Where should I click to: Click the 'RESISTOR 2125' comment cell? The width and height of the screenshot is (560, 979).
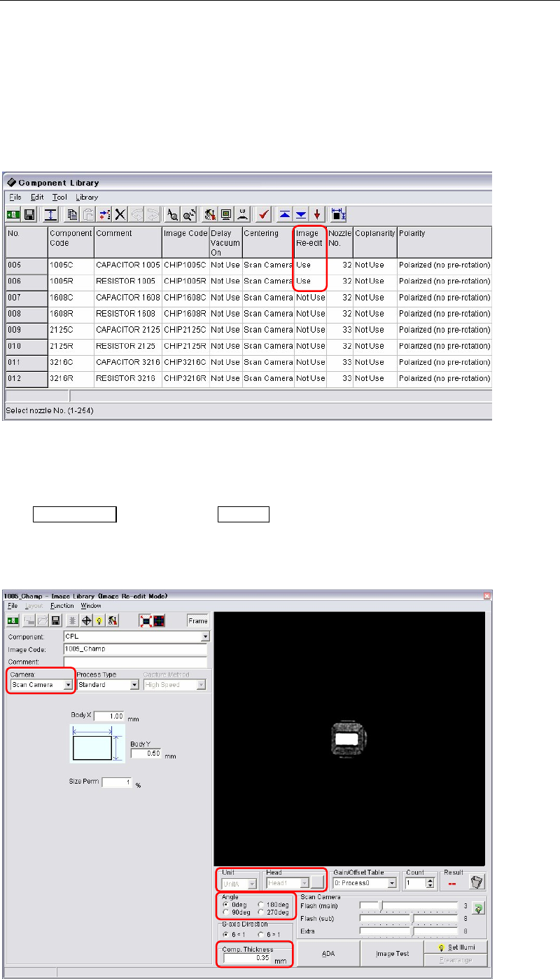click(127, 346)
